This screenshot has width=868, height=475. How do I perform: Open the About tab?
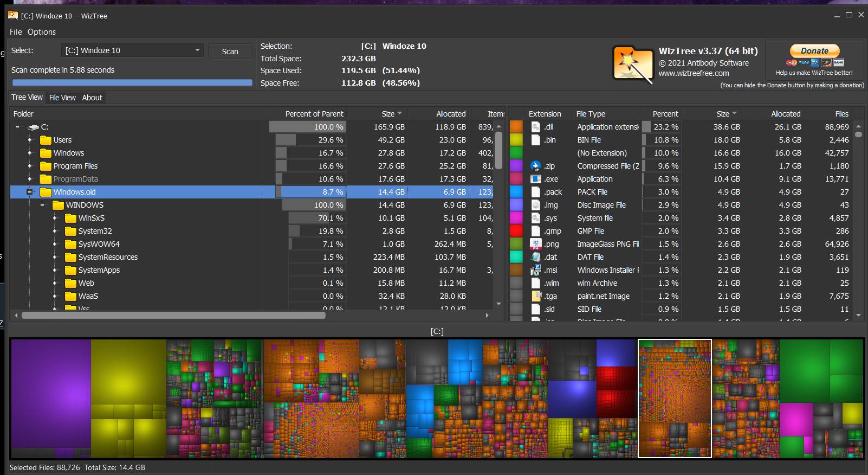[92, 98]
